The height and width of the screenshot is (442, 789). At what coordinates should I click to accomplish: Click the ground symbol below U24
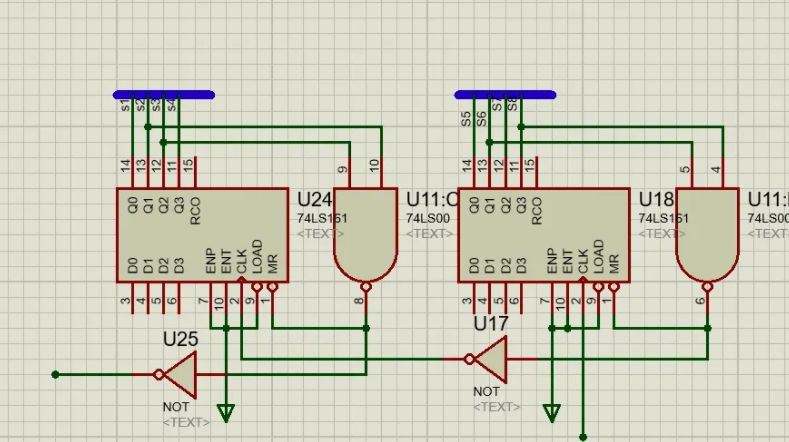226,411
